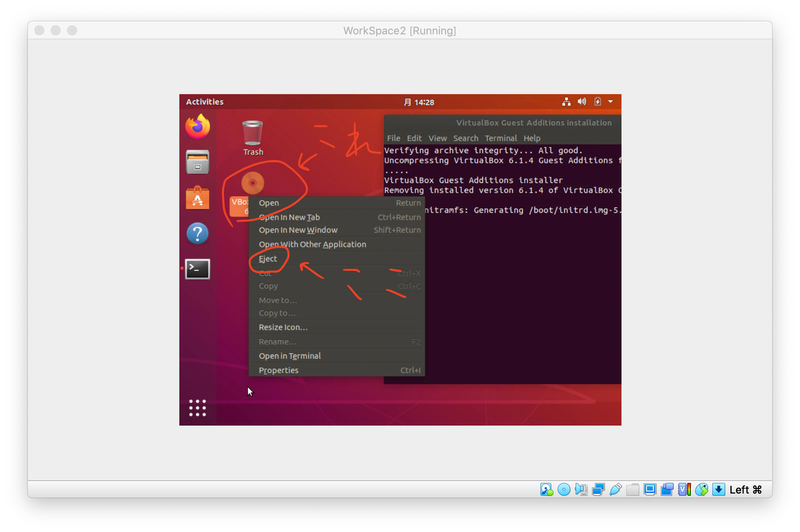The width and height of the screenshot is (800, 532).
Task: Open the terminal File menu
Action: 393,138
